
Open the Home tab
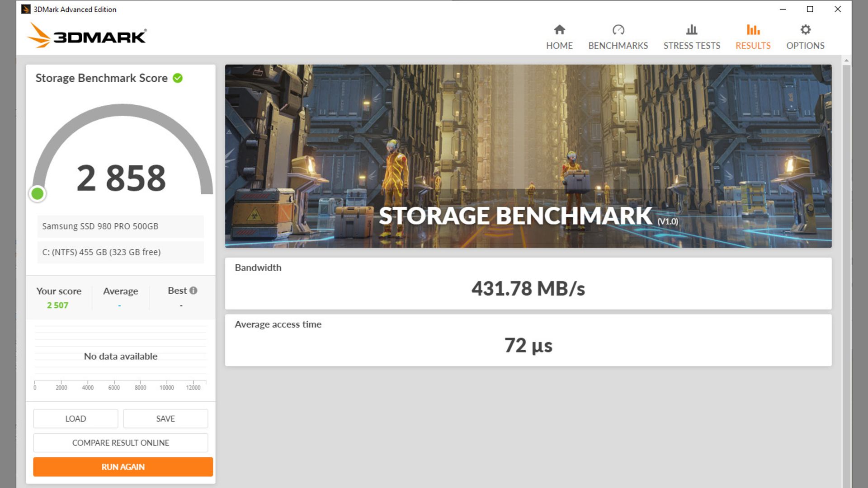[559, 37]
